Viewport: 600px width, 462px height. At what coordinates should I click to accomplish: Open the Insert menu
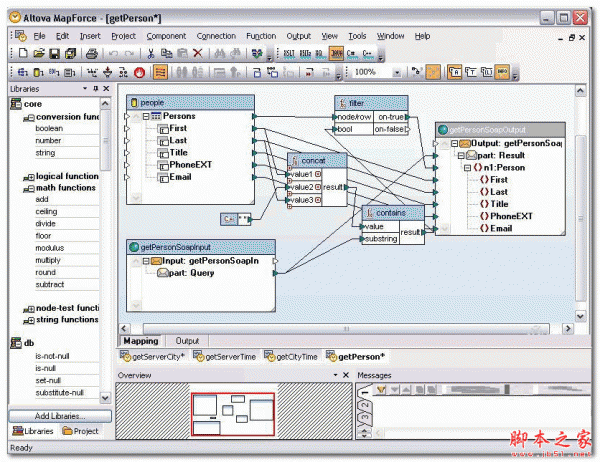(90, 36)
